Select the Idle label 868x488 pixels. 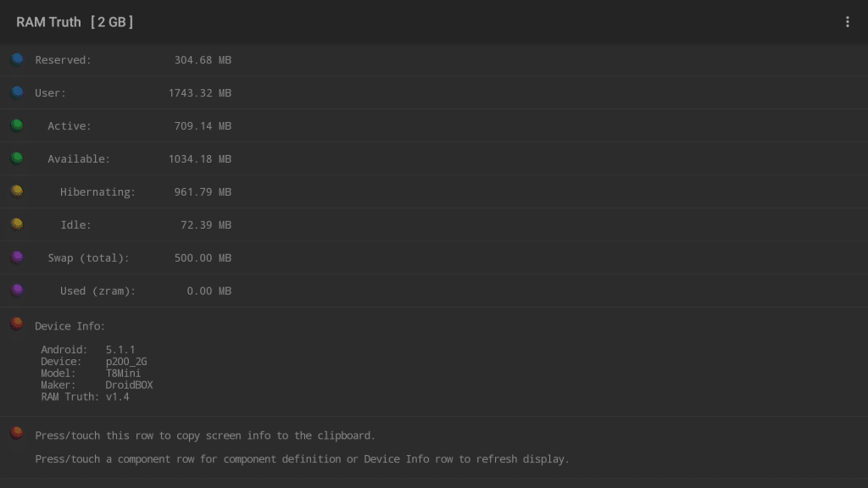pos(75,225)
